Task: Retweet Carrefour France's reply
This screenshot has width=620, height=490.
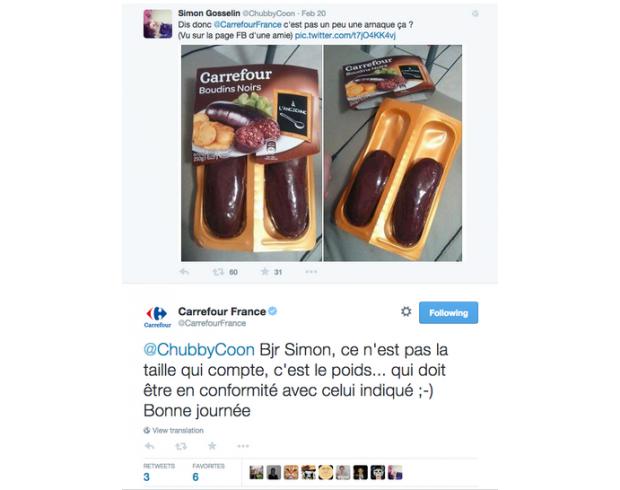Action: (181, 446)
